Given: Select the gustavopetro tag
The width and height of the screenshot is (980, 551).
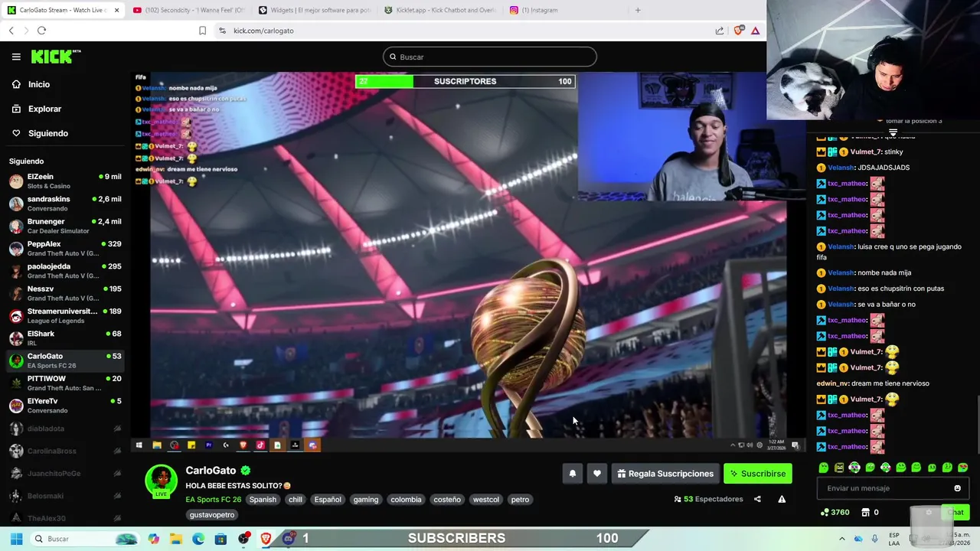Looking at the screenshot, I should click(x=212, y=515).
